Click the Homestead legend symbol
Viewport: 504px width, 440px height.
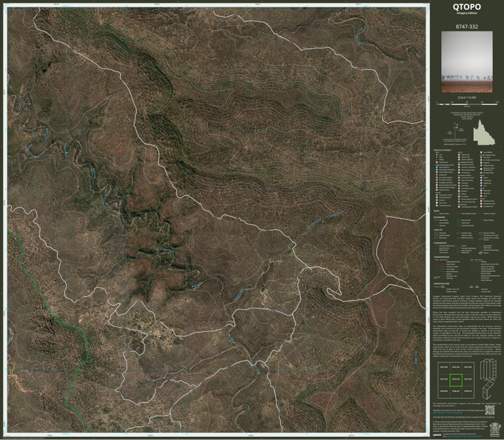(437, 162)
